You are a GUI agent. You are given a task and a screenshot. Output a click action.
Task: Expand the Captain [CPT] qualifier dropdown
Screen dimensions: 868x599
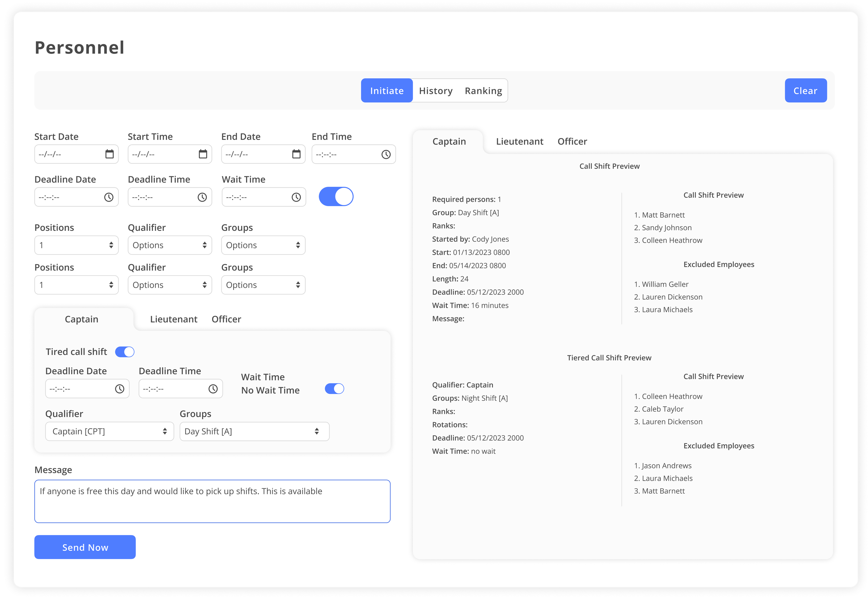110,431
